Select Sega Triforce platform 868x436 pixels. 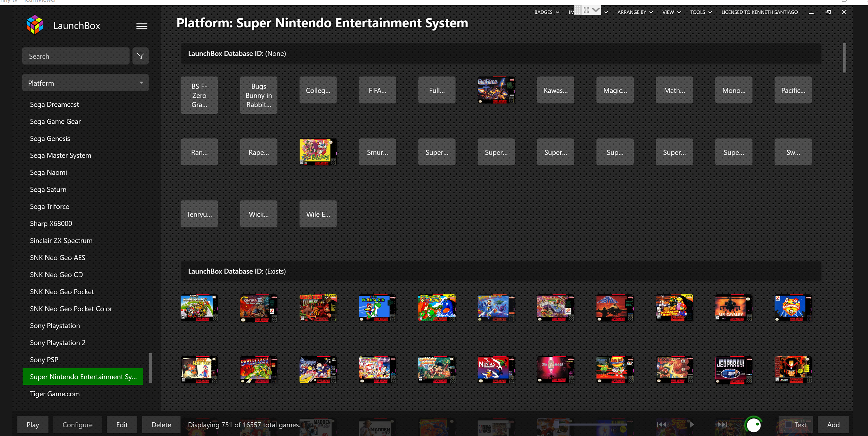click(x=50, y=206)
